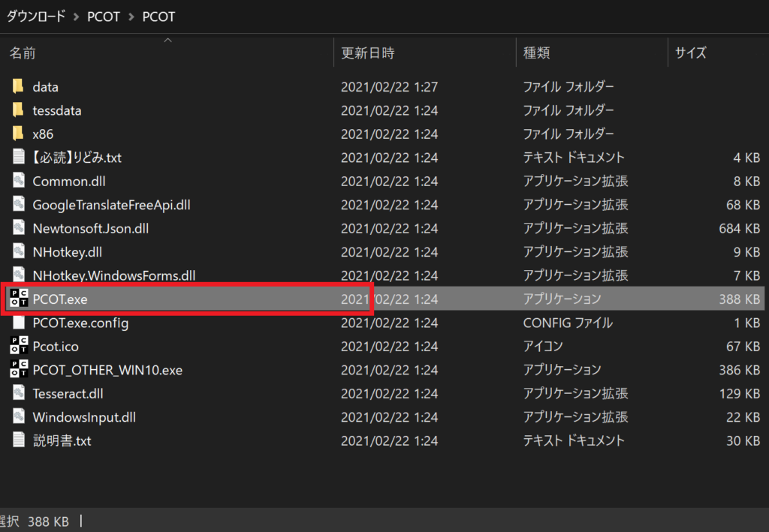Select the file name PCOT.exe
The image size is (769, 532).
click(x=60, y=299)
